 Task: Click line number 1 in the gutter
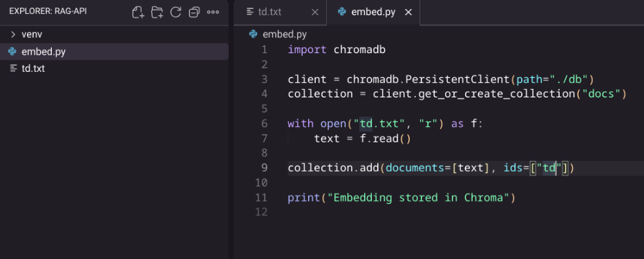pos(264,50)
